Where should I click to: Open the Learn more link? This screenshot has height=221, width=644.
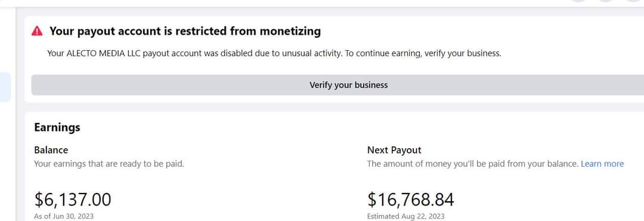pos(602,164)
